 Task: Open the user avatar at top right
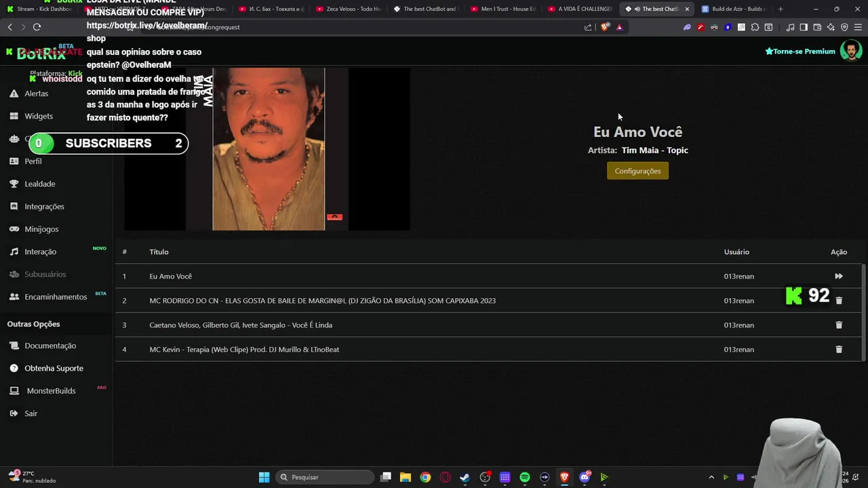coord(851,51)
